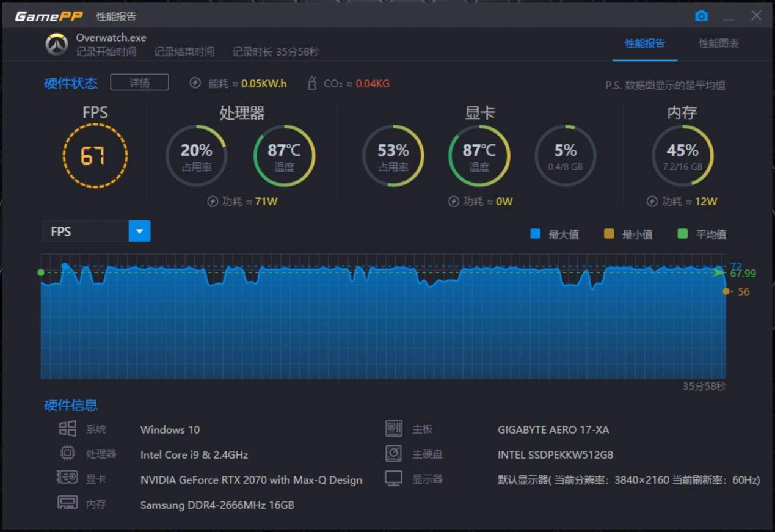
Task: Switch to the 性能图表 tab
Action: (719, 43)
